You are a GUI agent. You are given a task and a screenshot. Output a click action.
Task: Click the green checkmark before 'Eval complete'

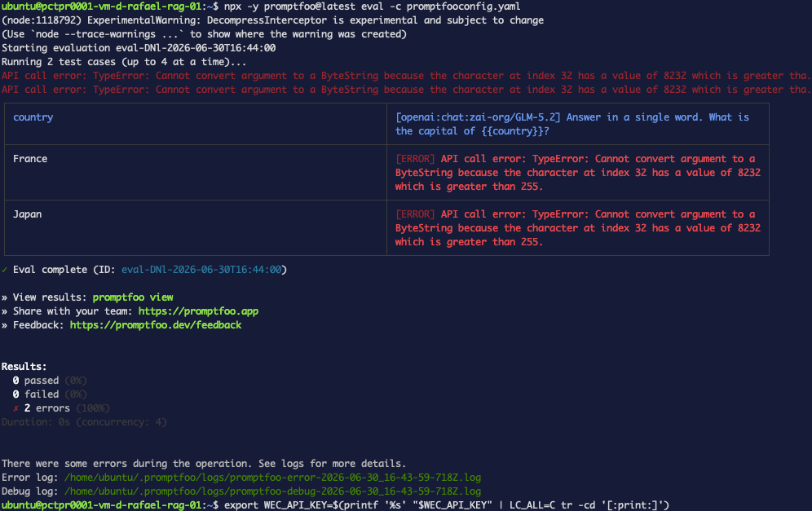5,270
